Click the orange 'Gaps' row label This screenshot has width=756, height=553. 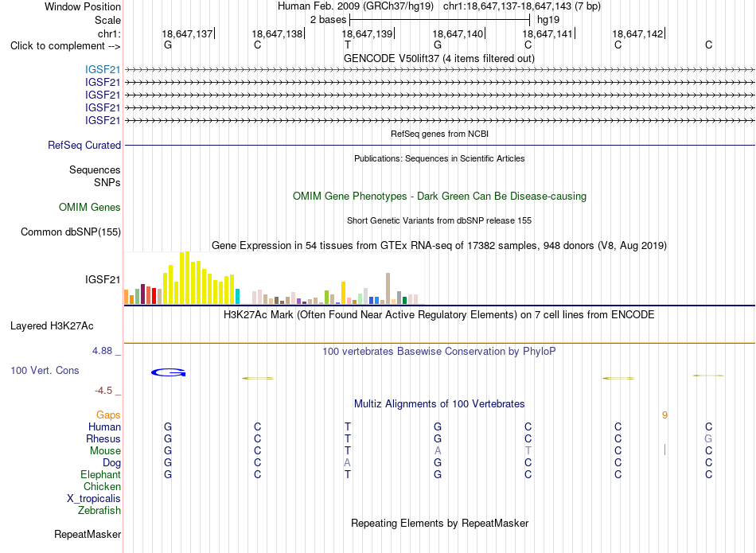pos(108,415)
